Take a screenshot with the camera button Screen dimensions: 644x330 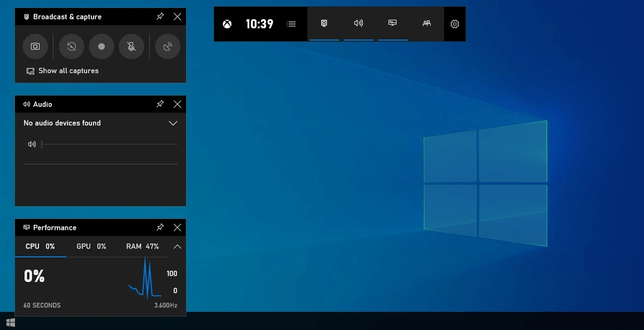[35, 46]
